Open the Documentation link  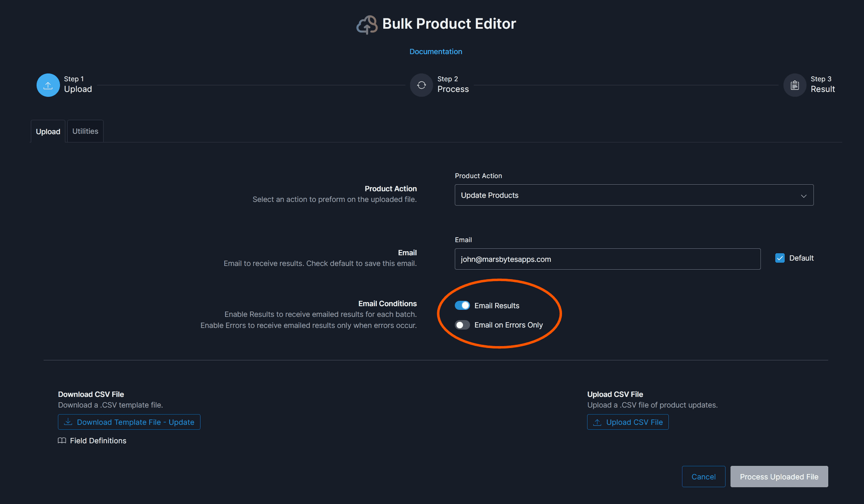[435, 51]
